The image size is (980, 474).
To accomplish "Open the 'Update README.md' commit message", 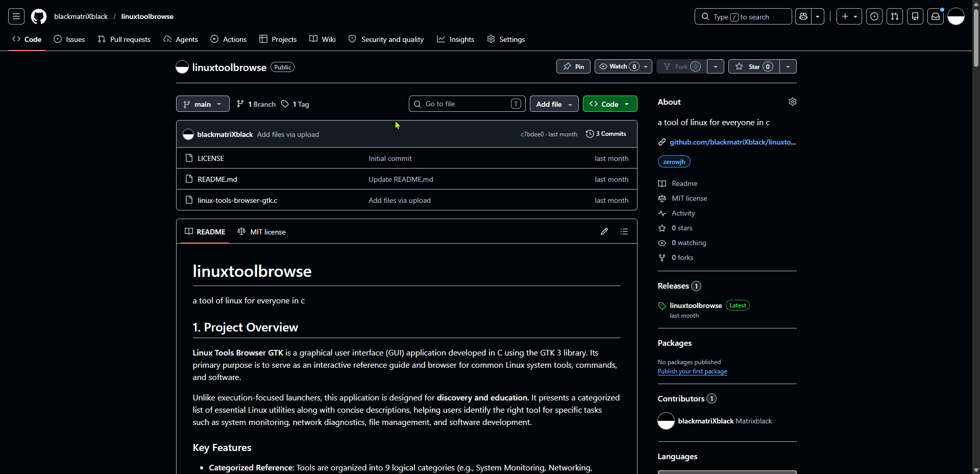I will (401, 179).
